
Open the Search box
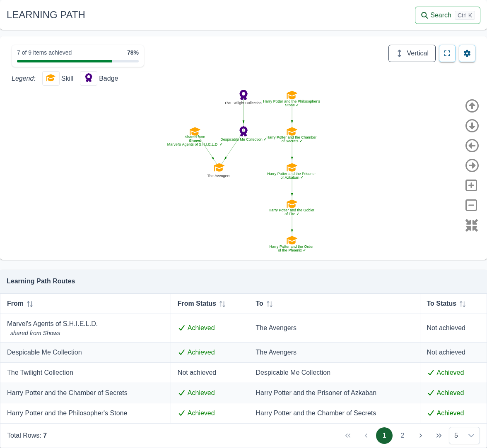(448, 15)
